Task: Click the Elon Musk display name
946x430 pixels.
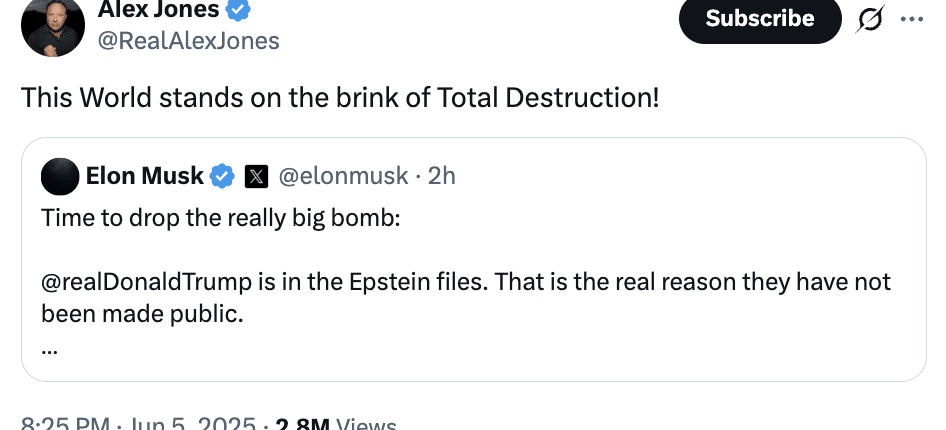Action: point(144,177)
